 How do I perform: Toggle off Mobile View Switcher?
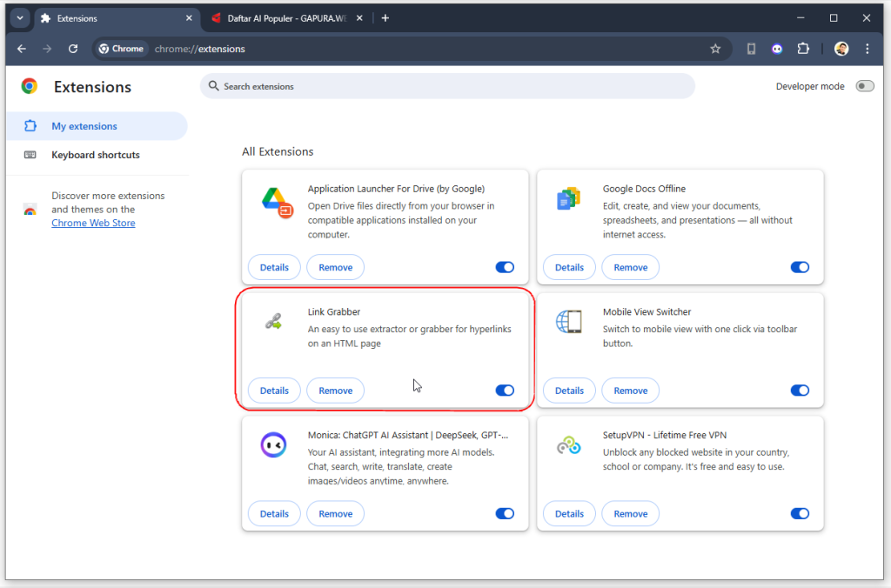(800, 391)
